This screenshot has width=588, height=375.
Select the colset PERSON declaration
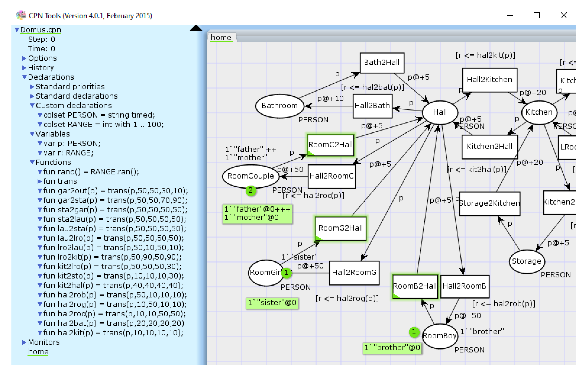[99, 115]
